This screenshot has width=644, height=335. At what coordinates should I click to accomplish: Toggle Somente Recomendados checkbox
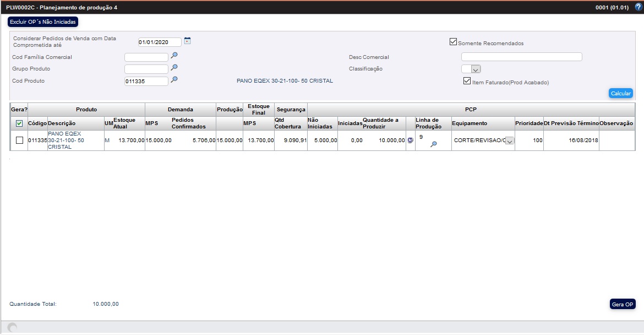(453, 42)
